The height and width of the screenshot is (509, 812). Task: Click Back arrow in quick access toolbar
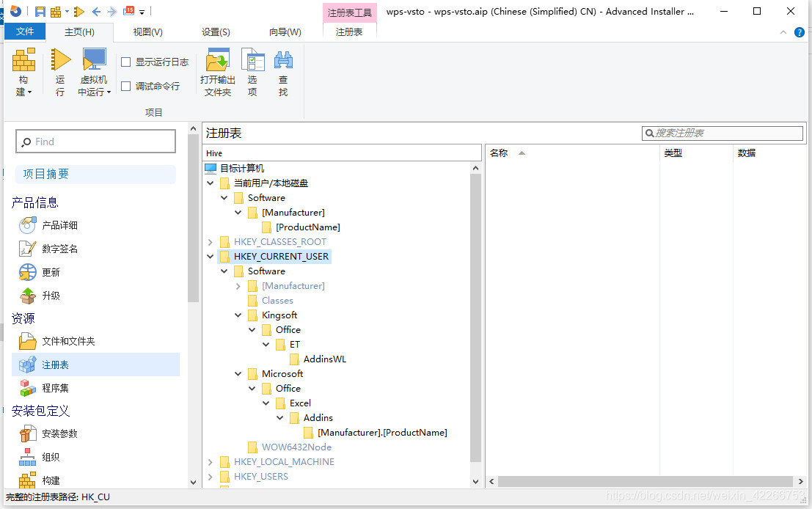[96, 11]
